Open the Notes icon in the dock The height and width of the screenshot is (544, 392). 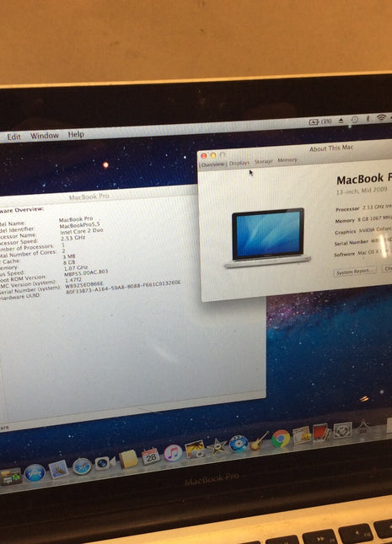tap(128, 459)
